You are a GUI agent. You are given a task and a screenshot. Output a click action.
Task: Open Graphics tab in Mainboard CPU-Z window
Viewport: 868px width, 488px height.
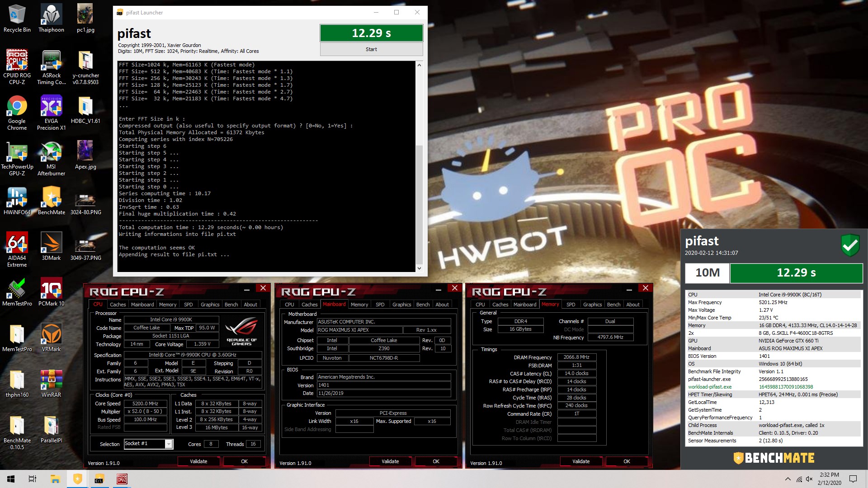(x=401, y=305)
